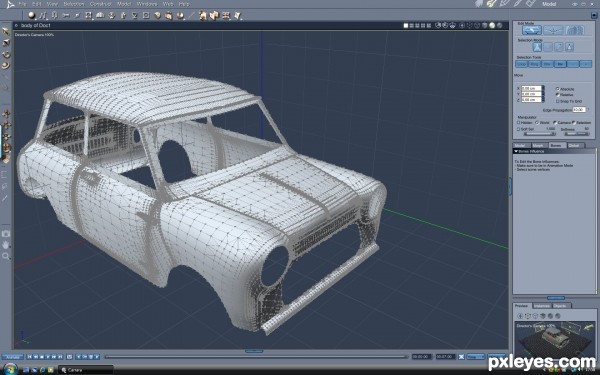This screenshot has width=600, height=375.
Task: Select the polyline drawing tool
Action: pos(43,15)
